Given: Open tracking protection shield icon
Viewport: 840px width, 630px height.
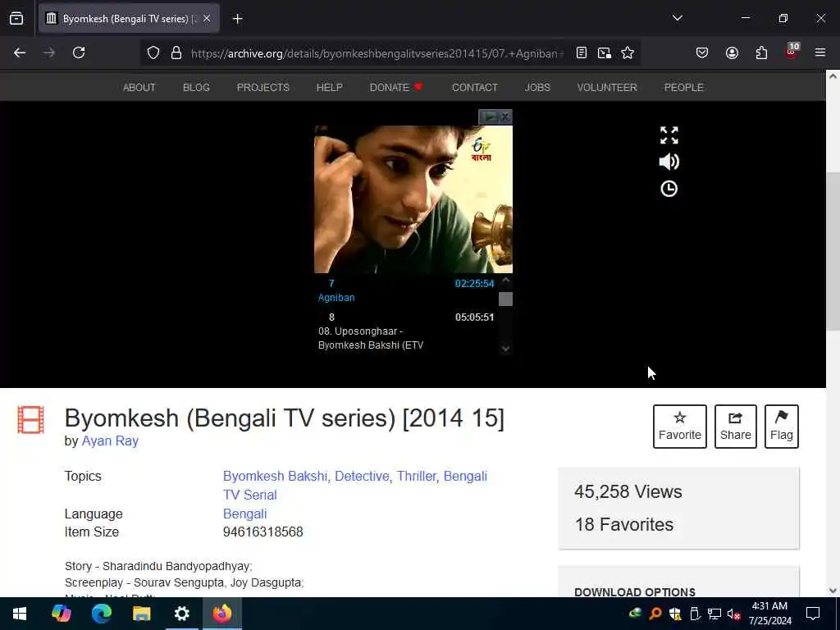Looking at the screenshot, I should pyautogui.click(x=153, y=53).
